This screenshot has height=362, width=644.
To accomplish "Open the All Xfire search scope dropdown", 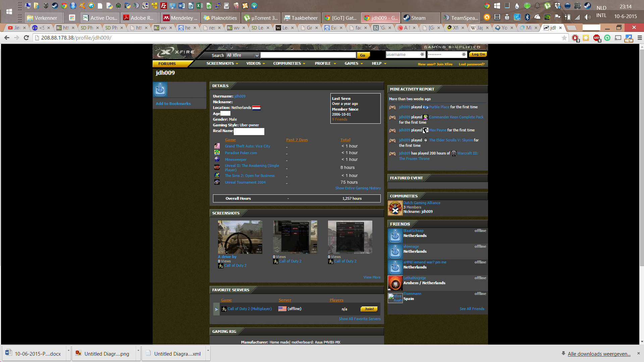I will click(x=243, y=55).
